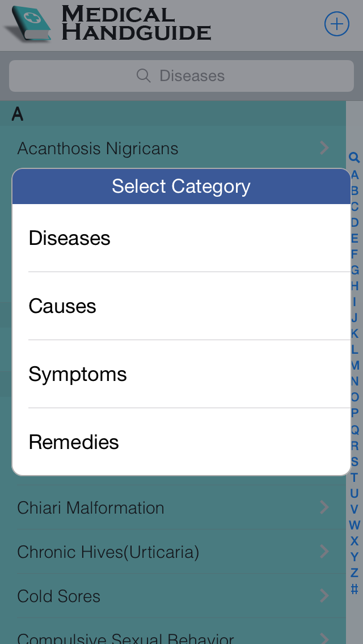
Task: Open the Cold Sores entry
Action: click(x=172, y=596)
